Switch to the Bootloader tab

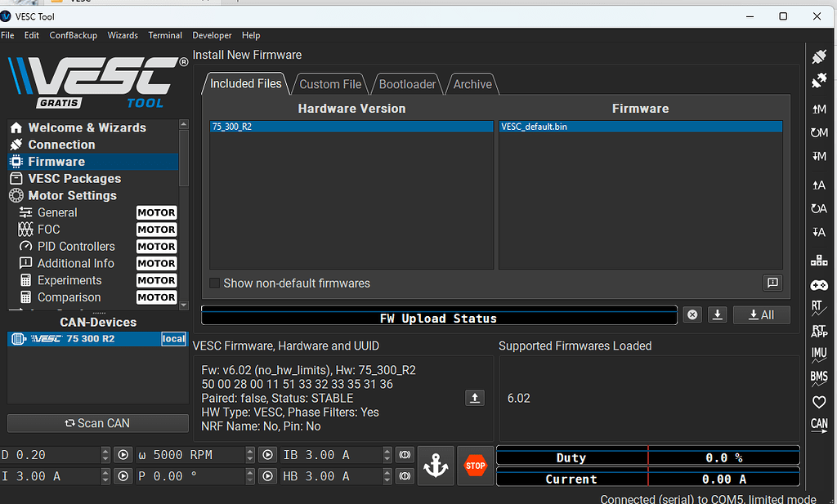pos(407,84)
